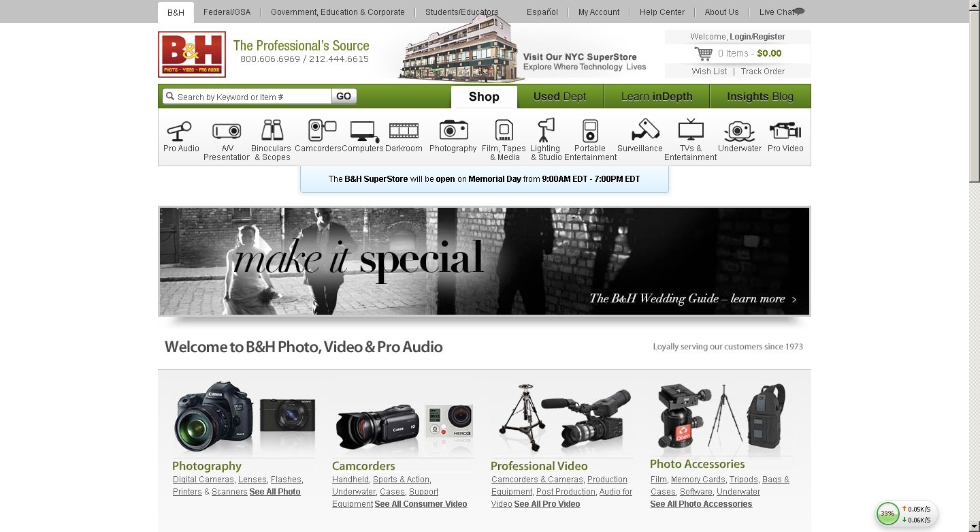This screenshot has width=980, height=532.
Task: Click the Professional Video section heading
Action: coord(539,466)
